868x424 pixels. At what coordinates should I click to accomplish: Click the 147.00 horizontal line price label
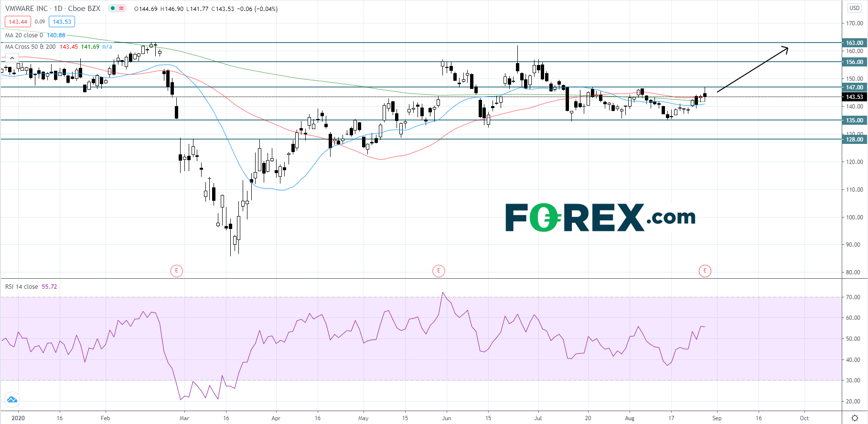pyautogui.click(x=855, y=87)
